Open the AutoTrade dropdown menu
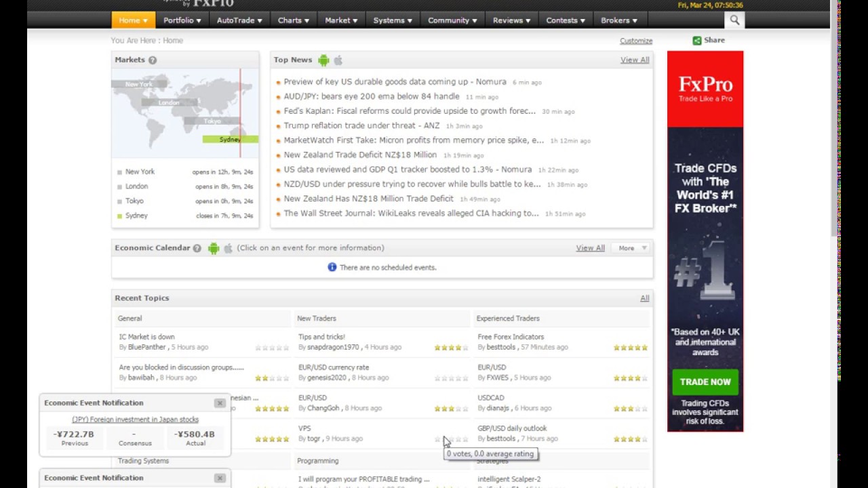 point(239,20)
